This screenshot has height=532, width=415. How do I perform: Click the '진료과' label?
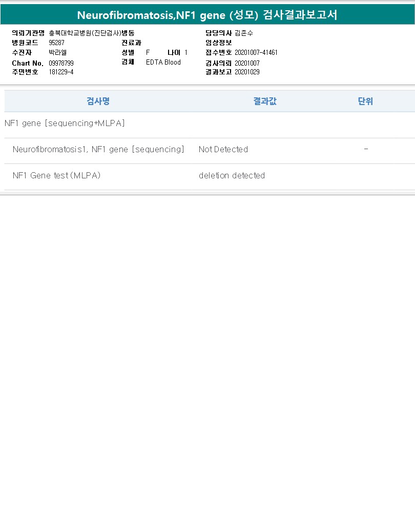132,43
